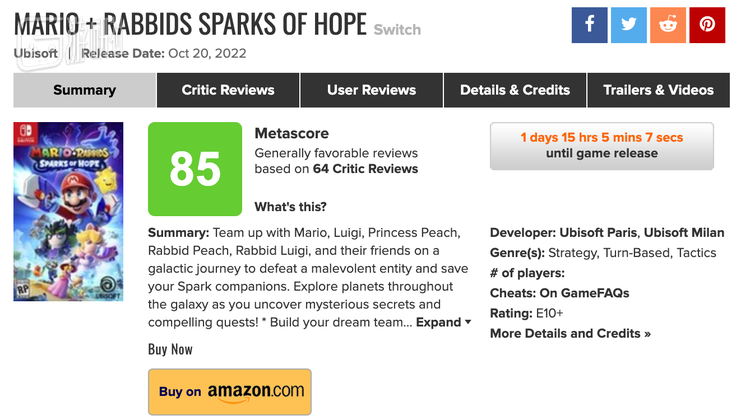Open the 64 Critic Reviews link

pos(365,169)
